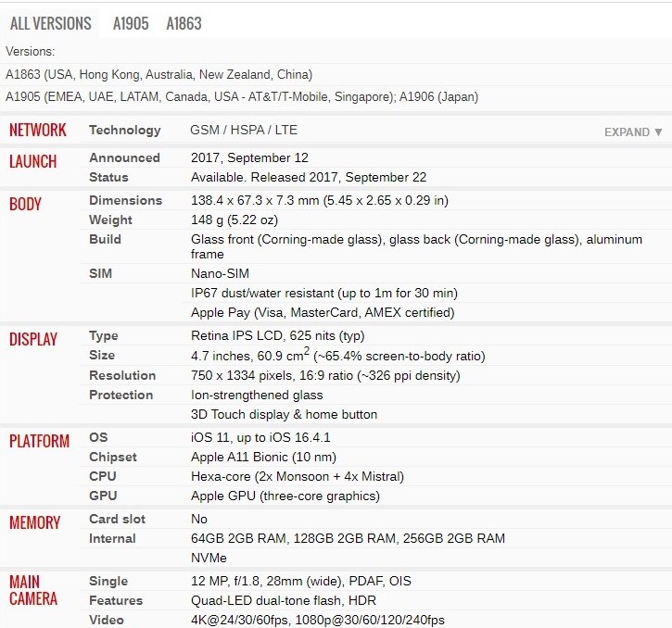Viewport: 672px width, 628px height.
Task: Open the Internal memory label
Action: pos(112,538)
